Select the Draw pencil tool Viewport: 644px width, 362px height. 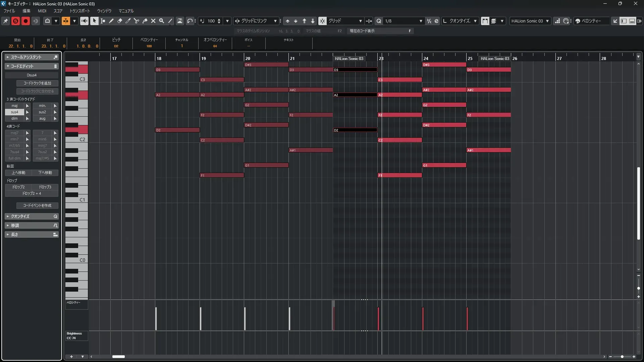click(111, 21)
